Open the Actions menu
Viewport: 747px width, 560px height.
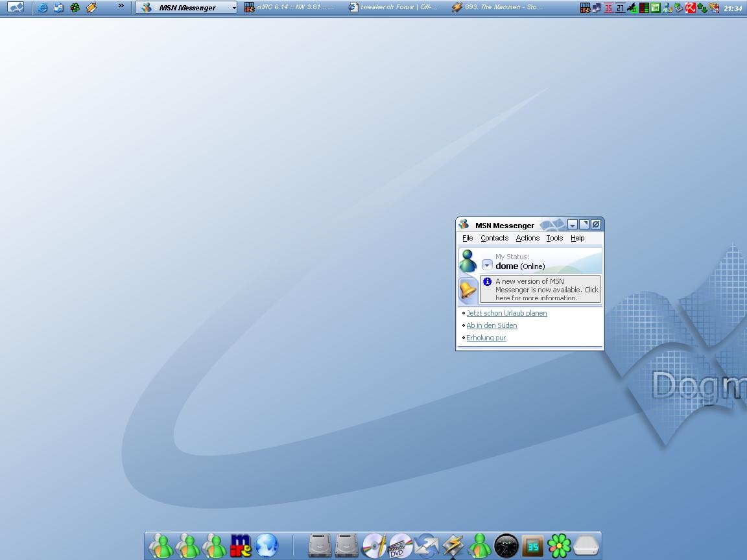tap(527, 238)
